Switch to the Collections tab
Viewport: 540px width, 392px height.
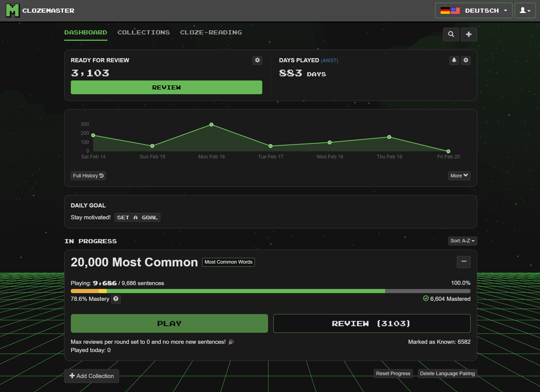(143, 33)
